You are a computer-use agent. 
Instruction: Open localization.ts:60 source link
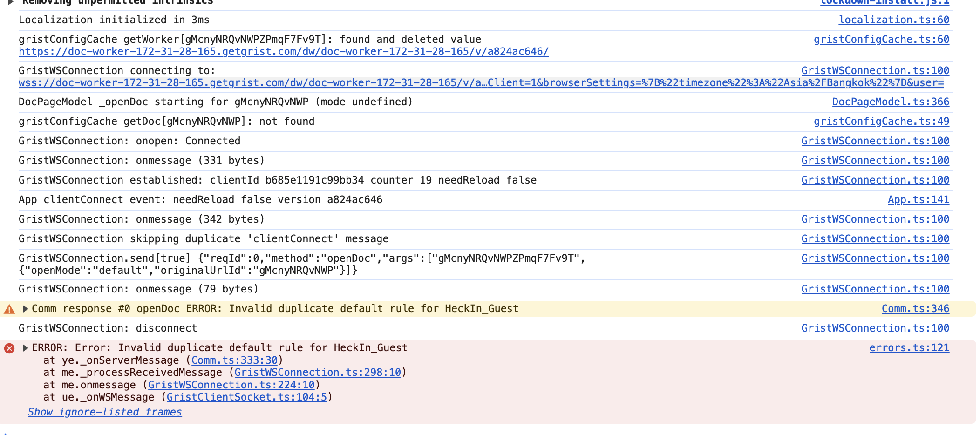click(x=894, y=20)
